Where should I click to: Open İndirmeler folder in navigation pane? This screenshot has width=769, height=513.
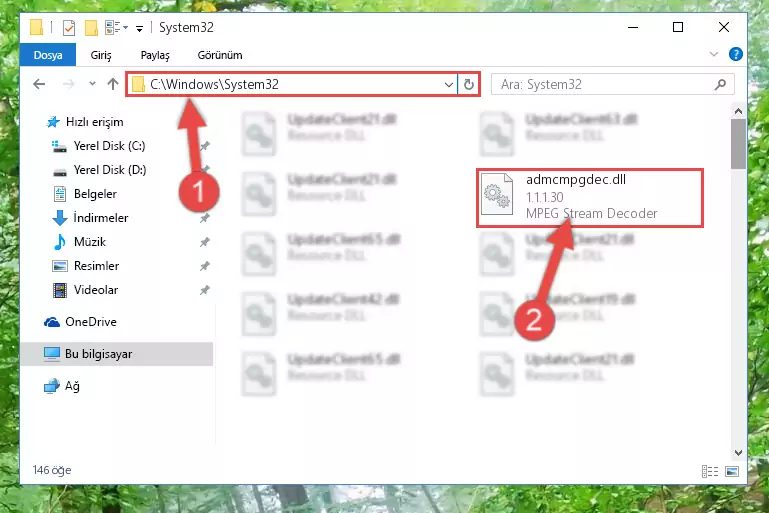click(x=101, y=218)
